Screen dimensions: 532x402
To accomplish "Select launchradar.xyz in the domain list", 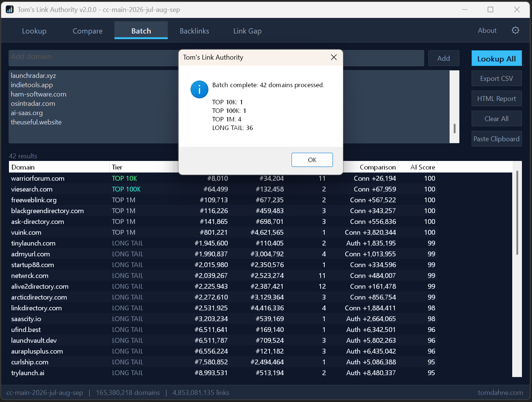I will click(x=34, y=76).
